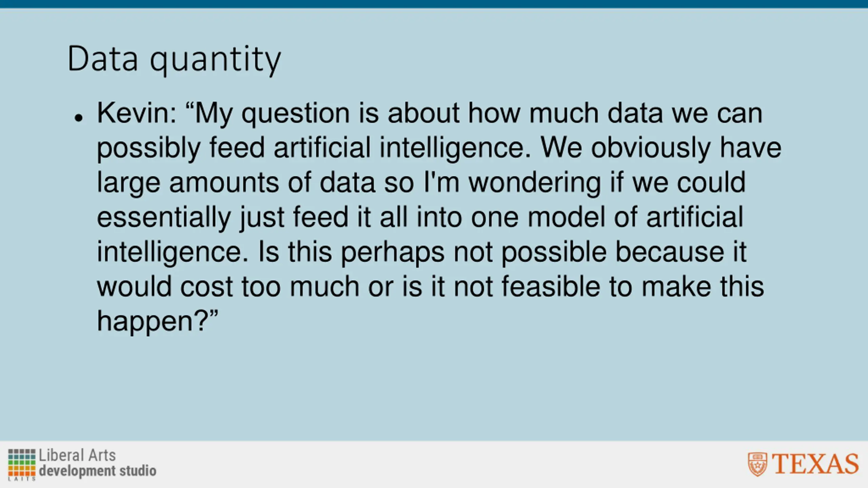Screen dimensions: 868x488
Task: Click the word "wondering" in the quote
Action: pyautogui.click(x=535, y=183)
